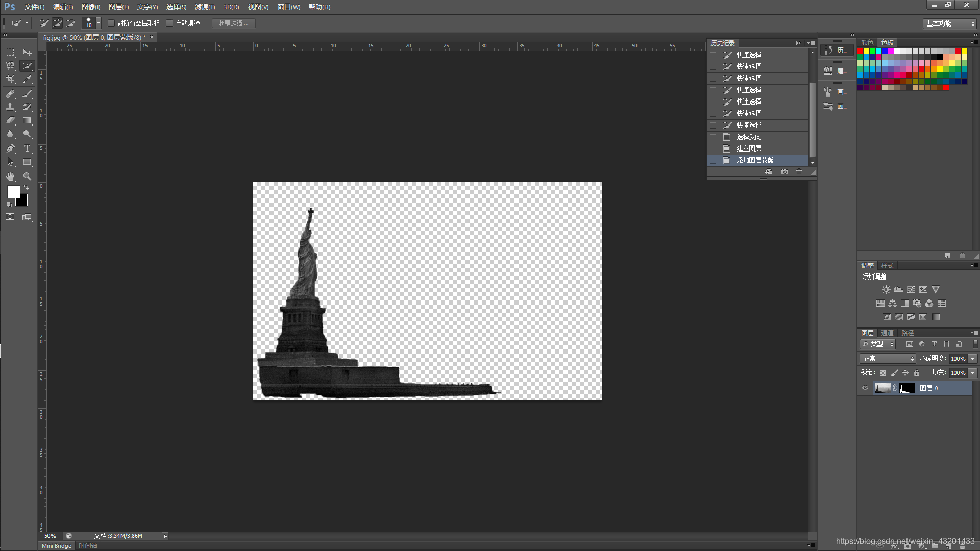Open the Filter menu
The height and width of the screenshot is (551, 980).
click(x=204, y=7)
